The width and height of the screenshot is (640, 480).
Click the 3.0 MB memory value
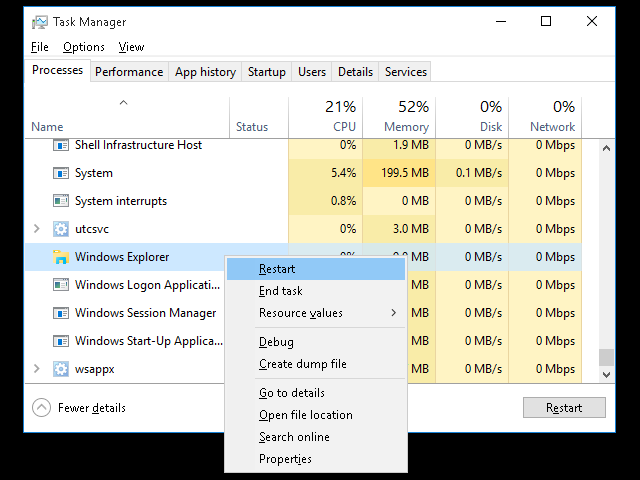[x=411, y=229]
